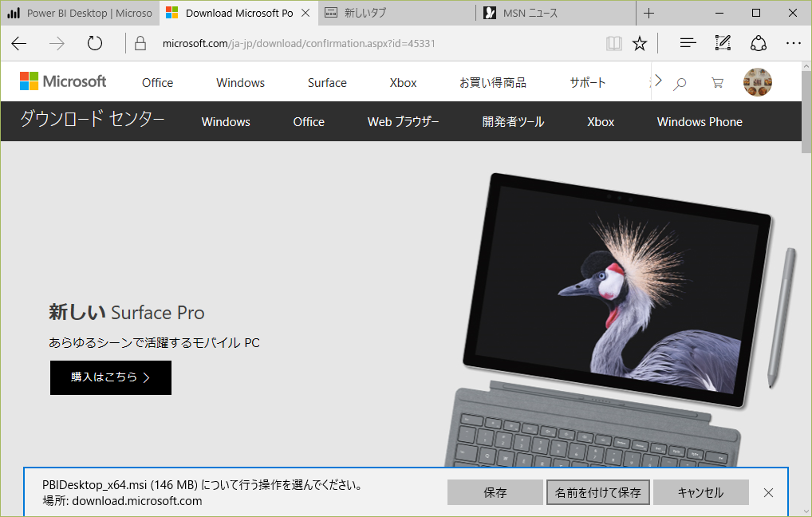Viewport: 812px width, 517px height.
Task: Open 開発者ツール category
Action: [x=513, y=122]
